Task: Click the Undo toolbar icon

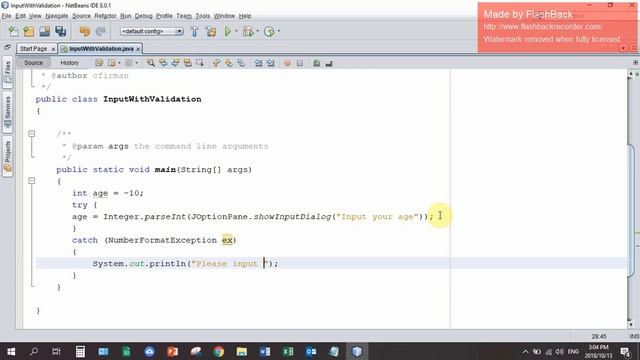Action: click(84, 31)
